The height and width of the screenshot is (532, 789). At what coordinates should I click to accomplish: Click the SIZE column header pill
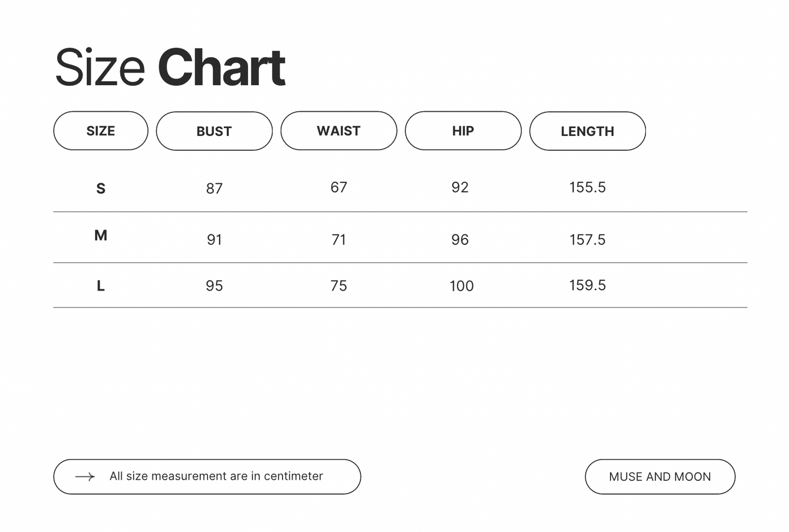[x=100, y=131]
